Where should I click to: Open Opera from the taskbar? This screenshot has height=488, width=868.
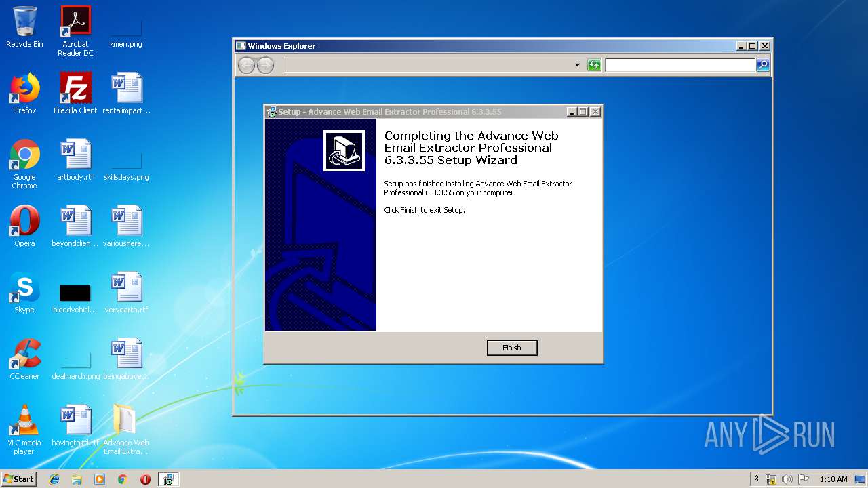(x=145, y=479)
